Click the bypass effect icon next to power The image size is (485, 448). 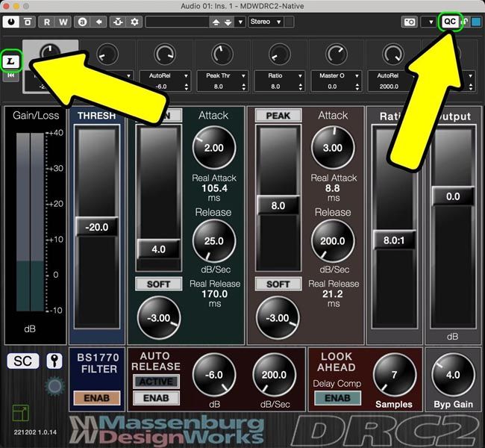pyautogui.click(x=28, y=22)
